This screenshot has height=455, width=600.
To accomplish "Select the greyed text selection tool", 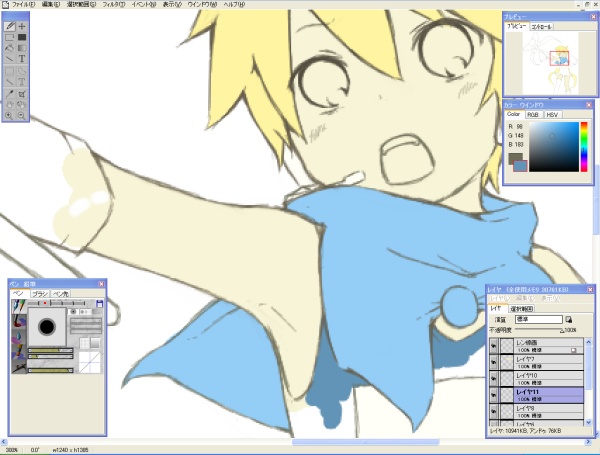I will 22,82.
